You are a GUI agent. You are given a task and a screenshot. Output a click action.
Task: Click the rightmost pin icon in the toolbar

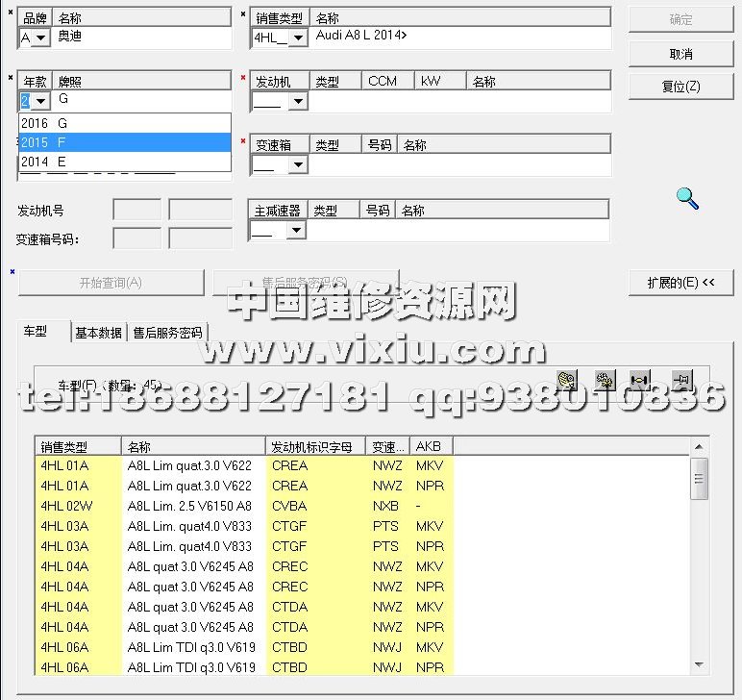pyautogui.click(x=680, y=380)
